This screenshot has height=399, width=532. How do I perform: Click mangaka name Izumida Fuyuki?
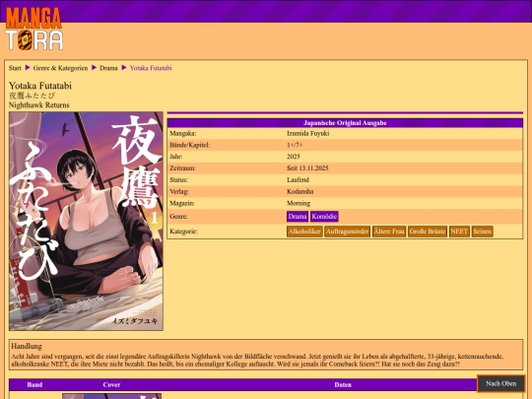click(307, 133)
